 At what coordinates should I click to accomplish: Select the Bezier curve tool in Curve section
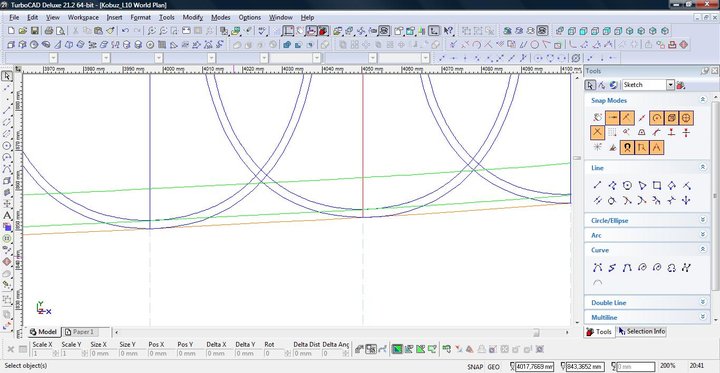pos(597,267)
